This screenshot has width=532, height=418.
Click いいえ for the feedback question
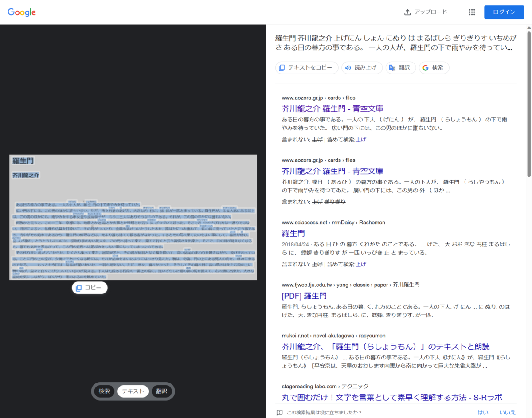pos(507,413)
